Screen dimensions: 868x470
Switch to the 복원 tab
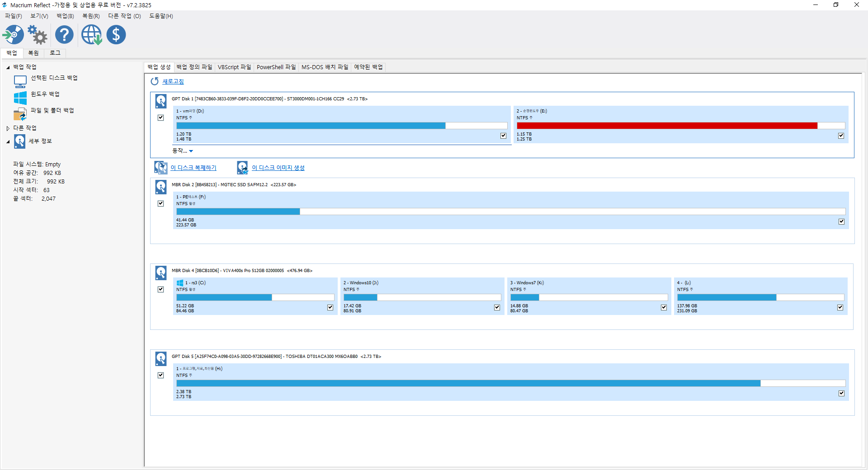(33, 53)
